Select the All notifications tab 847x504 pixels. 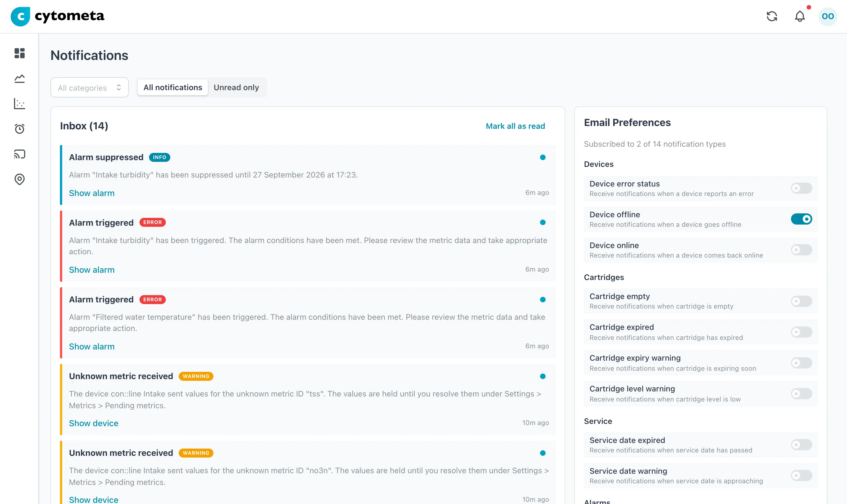[x=173, y=88]
